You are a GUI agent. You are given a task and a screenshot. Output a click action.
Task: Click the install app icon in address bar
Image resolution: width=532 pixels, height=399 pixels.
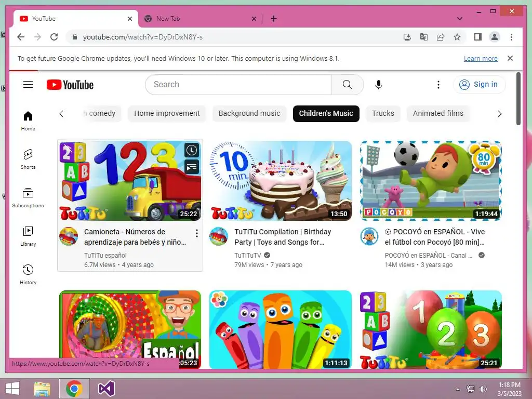coord(407,37)
